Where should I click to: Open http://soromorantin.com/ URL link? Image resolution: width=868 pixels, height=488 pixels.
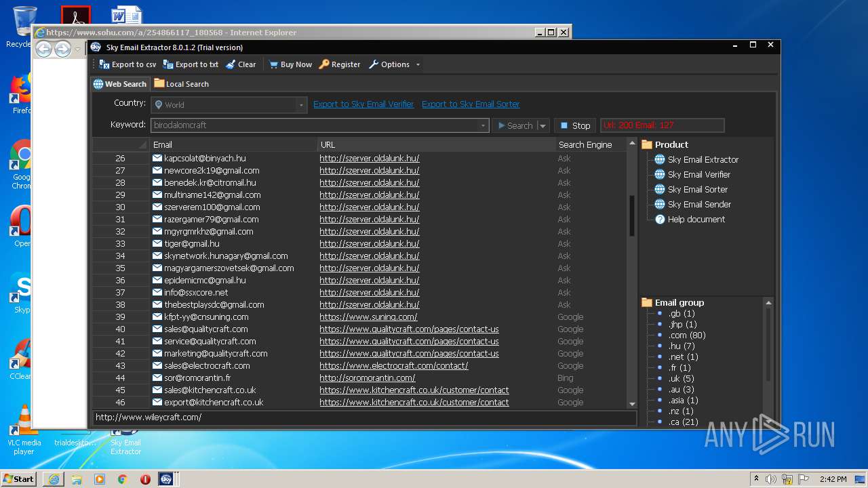368,378
